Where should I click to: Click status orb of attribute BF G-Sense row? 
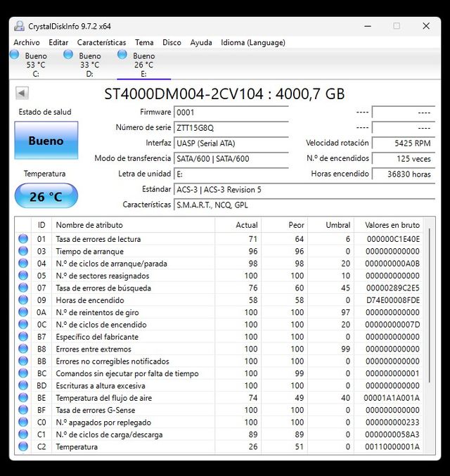point(23,410)
